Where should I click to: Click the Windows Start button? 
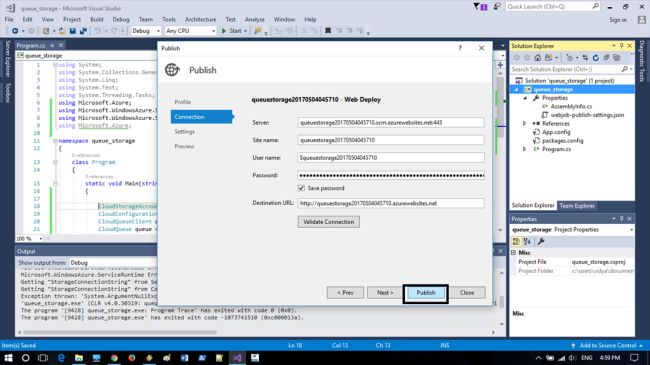[x=8, y=358]
